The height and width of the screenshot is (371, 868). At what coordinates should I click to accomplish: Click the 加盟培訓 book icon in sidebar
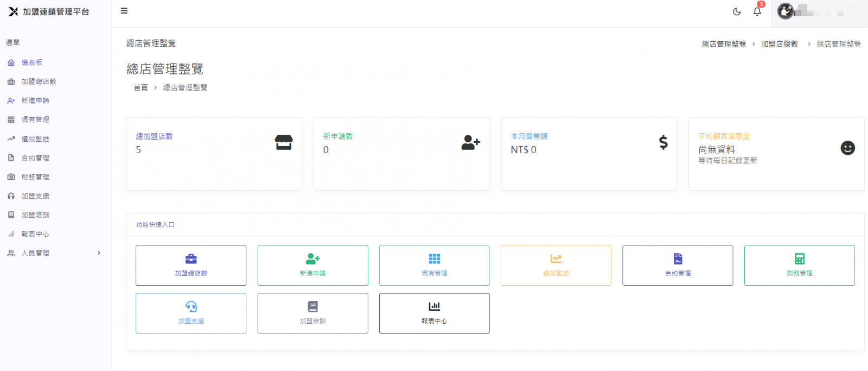[11, 215]
